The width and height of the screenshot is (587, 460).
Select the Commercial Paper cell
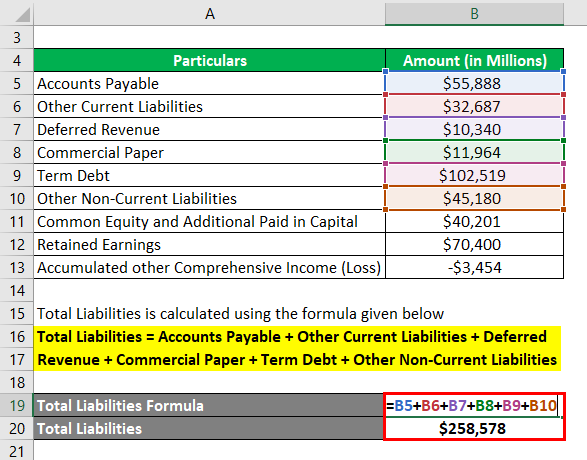tap(209, 152)
